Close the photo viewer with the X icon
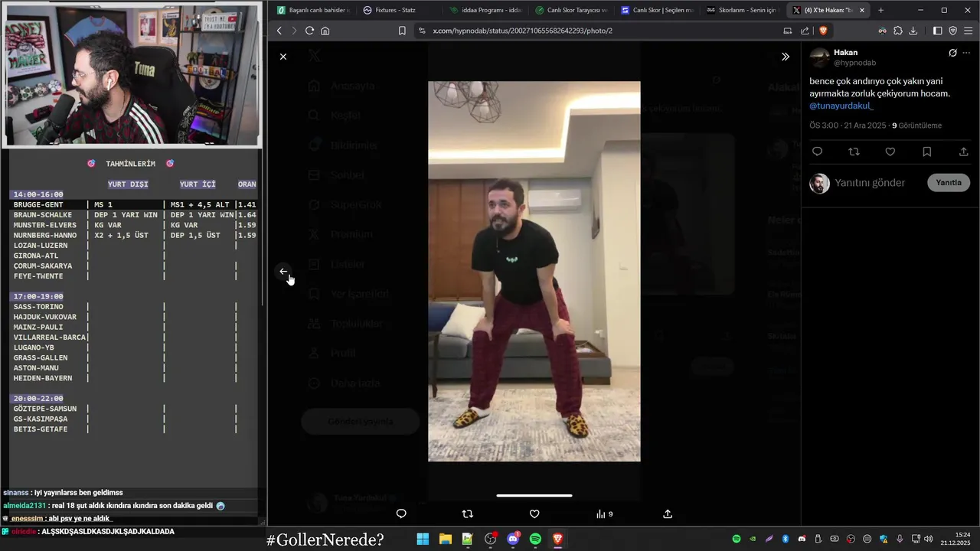The width and height of the screenshot is (980, 551). point(283,57)
